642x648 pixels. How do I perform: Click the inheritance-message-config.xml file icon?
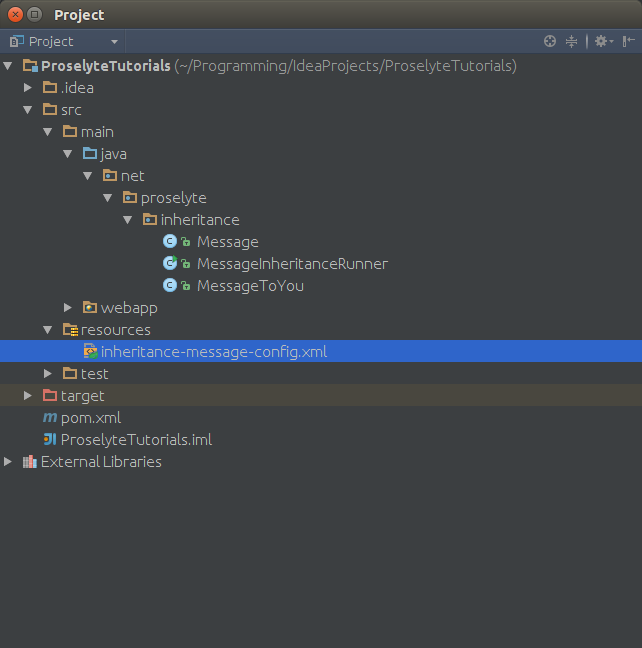coord(90,352)
